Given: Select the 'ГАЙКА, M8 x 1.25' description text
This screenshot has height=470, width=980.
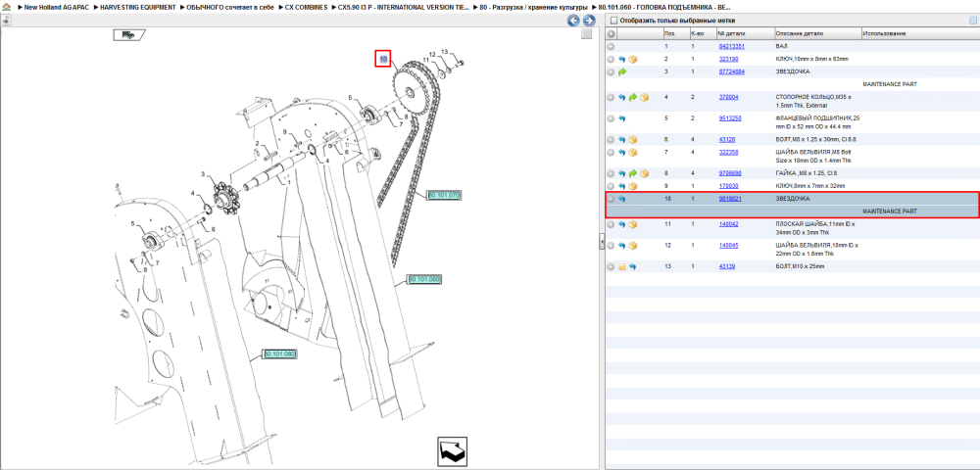Looking at the screenshot, I should (806, 173).
